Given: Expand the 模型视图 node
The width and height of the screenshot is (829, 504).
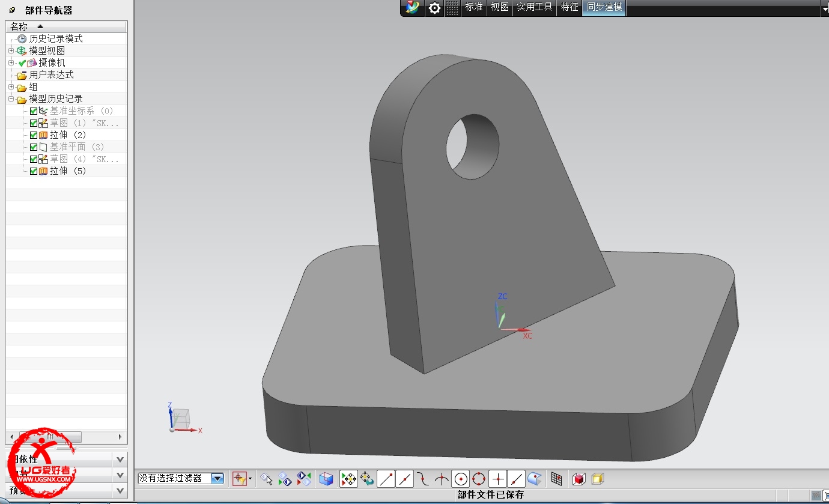Looking at the screenshot, I should pos(11,50).
